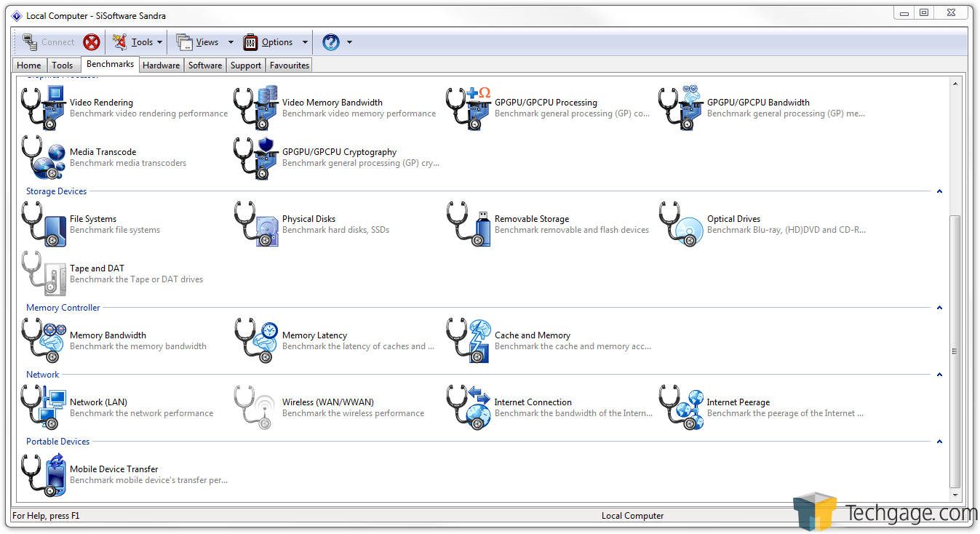Launch the Memory Latency benchmark icon
980x534 pixels.
click(x=256, y=340)
